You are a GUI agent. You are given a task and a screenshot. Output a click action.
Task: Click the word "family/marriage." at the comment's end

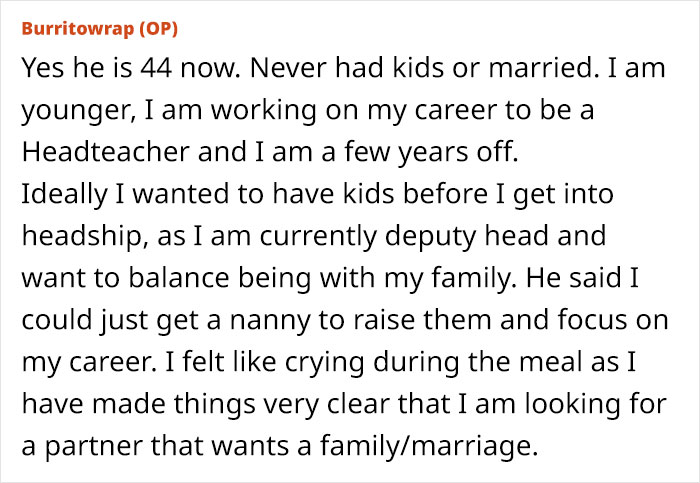[x=429, y=446]
